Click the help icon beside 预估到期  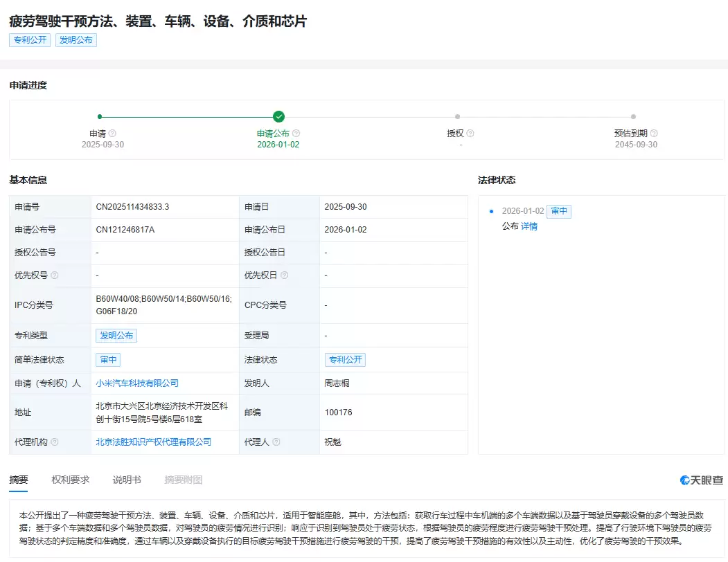(x=654, y=133)
